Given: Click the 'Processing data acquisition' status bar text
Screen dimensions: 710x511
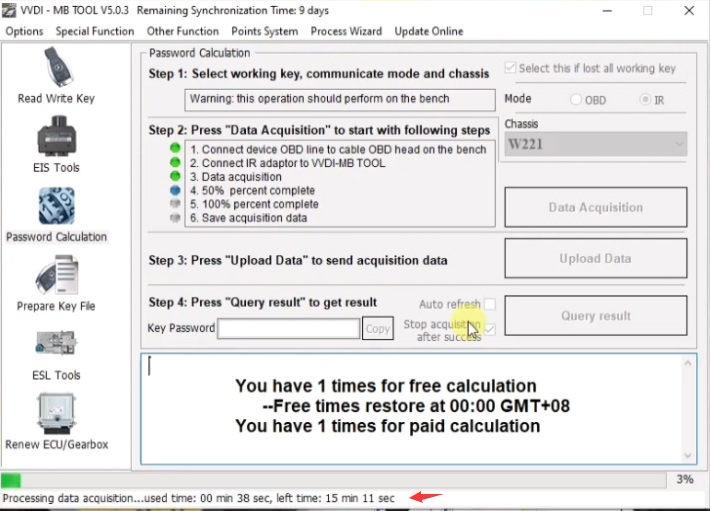Looking at the screenshot, I should coord(199,498).
